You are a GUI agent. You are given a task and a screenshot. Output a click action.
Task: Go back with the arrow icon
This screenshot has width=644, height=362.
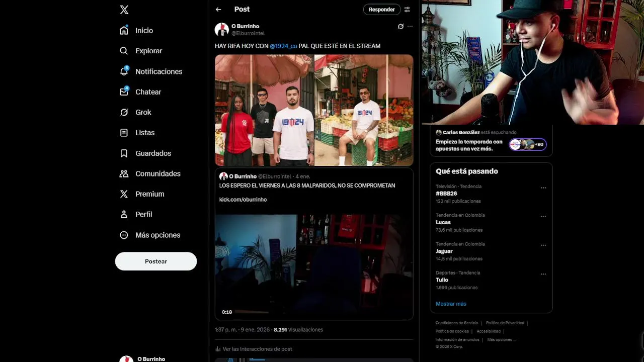(x=218, y=9)
